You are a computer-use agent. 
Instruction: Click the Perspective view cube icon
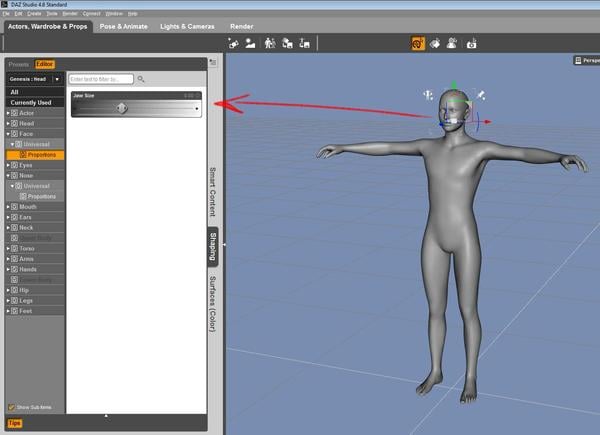(578, 60)
